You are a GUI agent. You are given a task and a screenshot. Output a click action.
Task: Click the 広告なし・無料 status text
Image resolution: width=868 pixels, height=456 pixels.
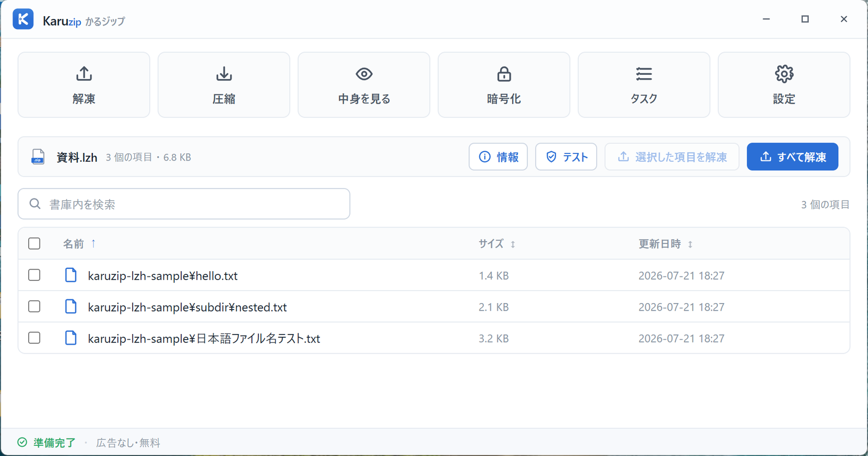128,442
